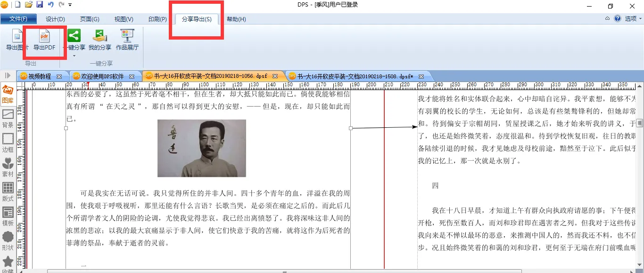Screen dimensions: 644x273
Task: Close the 欢迎使用DPS软件 tab
Action: click(x=132, y=76)
